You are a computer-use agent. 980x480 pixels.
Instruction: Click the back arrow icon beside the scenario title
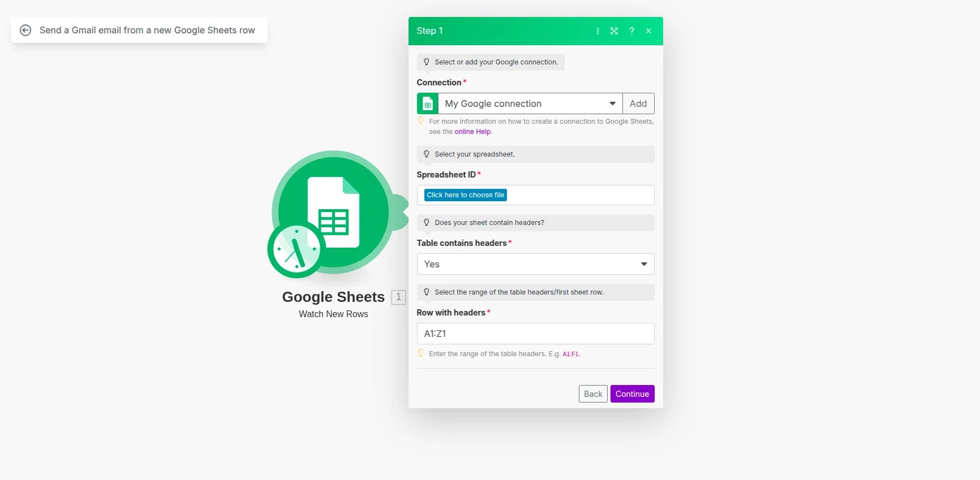click(25, 31)
